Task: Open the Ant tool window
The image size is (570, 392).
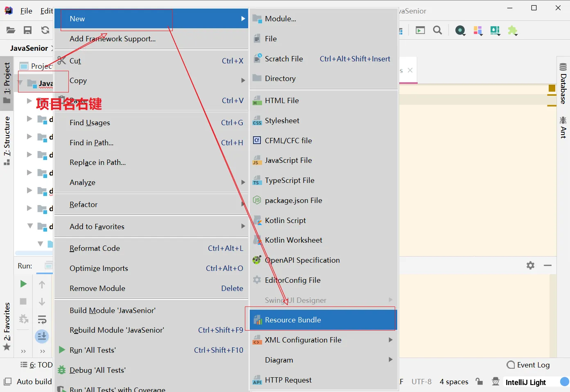Action: click(x=563, y=127)
